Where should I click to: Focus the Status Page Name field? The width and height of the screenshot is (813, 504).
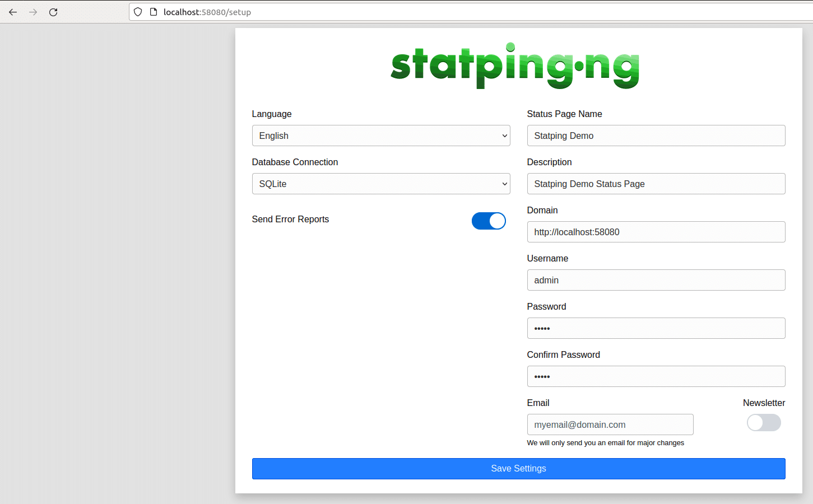click(x=656, y=136)
